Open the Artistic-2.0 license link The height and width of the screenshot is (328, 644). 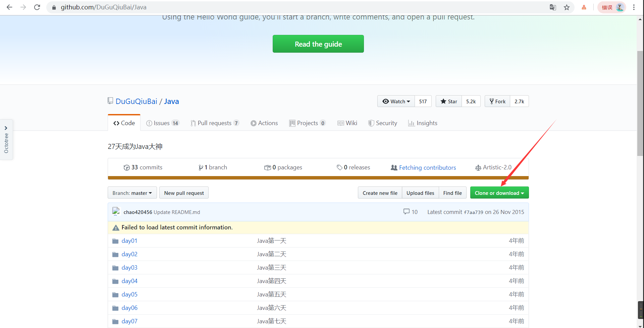click(493, 167)
